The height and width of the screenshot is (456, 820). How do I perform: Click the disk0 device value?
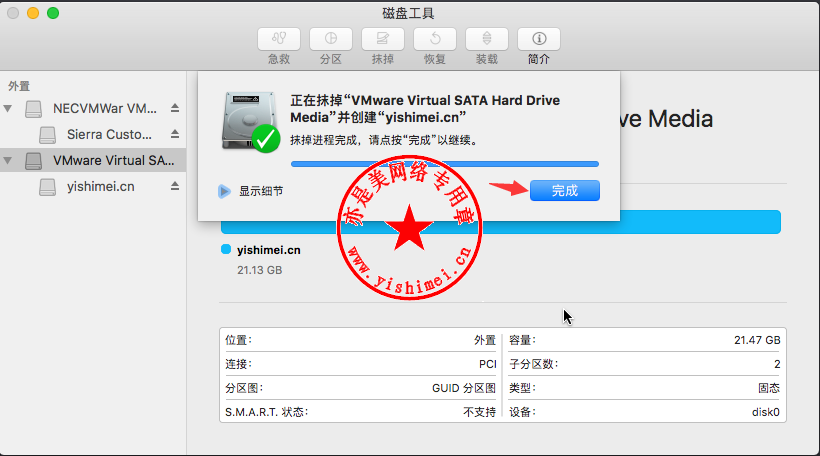click(766, 412)
